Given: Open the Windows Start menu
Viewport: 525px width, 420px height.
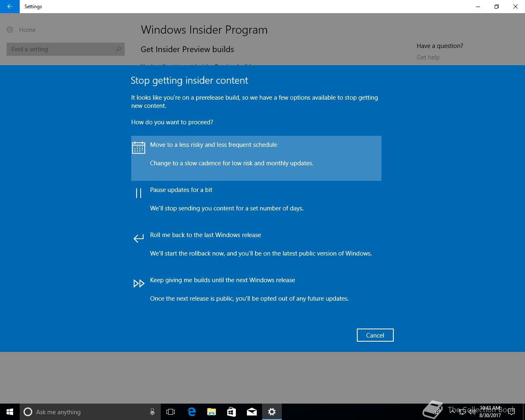Looking at the screenshot, I should (x=10, y=412).
